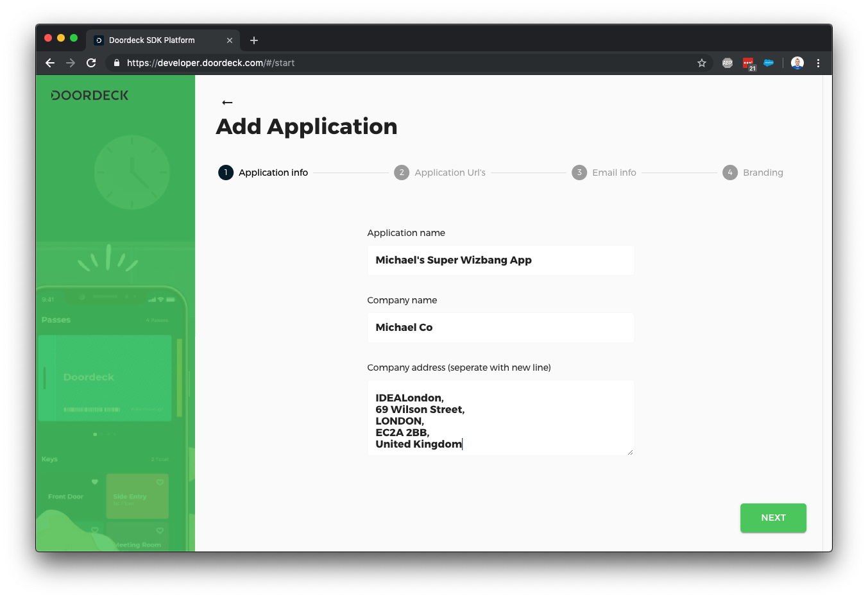
Task: Select step 4 Branding
Action: click(730, 172)
